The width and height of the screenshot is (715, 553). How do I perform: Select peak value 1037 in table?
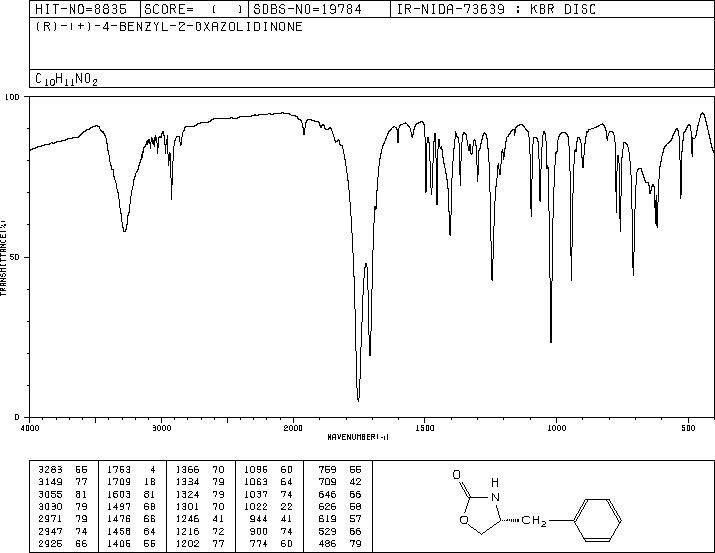(x=256, y=494)
